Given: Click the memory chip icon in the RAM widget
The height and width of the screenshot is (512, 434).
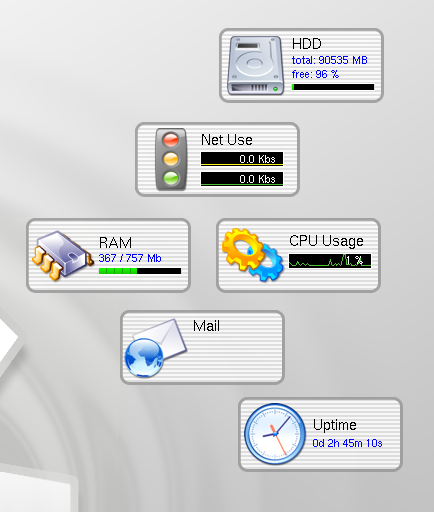Looking at the screenshot, I should pyautogui.click(x=62, y=255).
